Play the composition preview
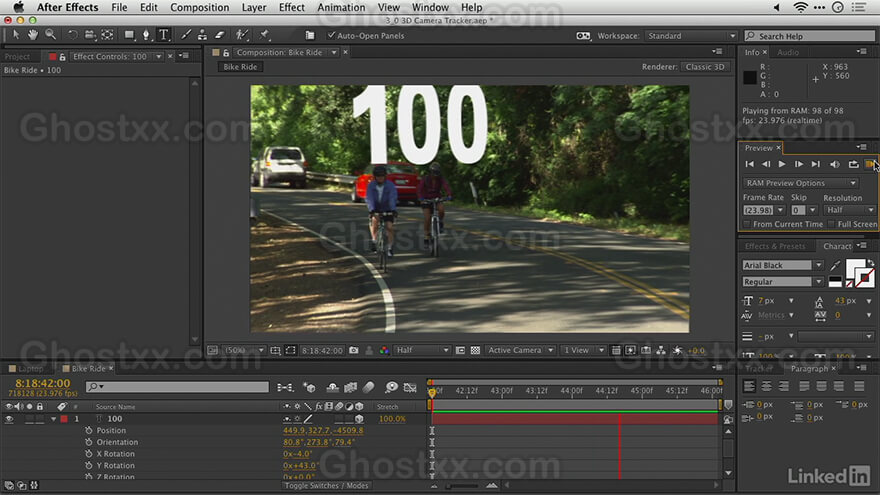The height and width of the screenshot is (495, 880). (782, 164)
